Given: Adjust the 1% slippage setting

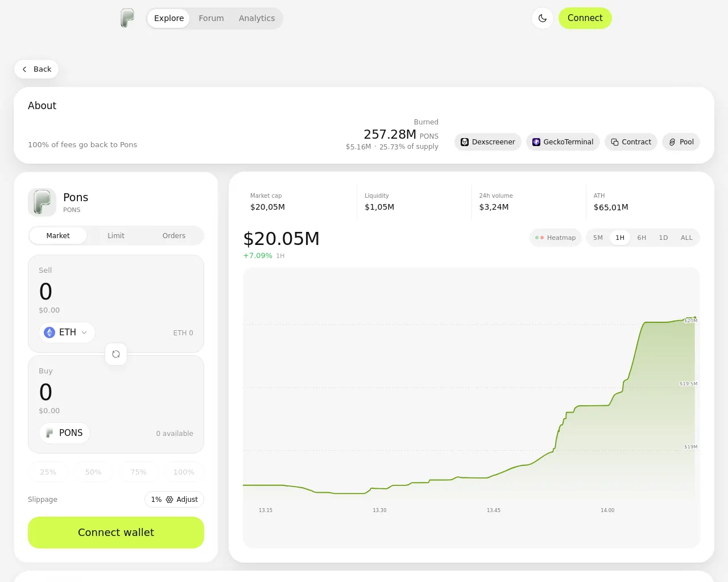Looking at the screenshot, I should pyautogui.click(x=174, y=500).
